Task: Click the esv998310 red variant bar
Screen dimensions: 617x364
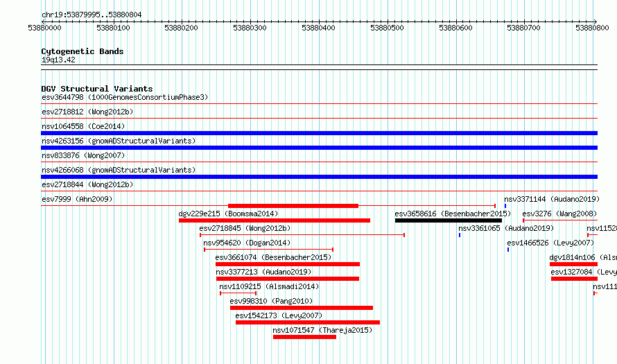Action: 302,308
